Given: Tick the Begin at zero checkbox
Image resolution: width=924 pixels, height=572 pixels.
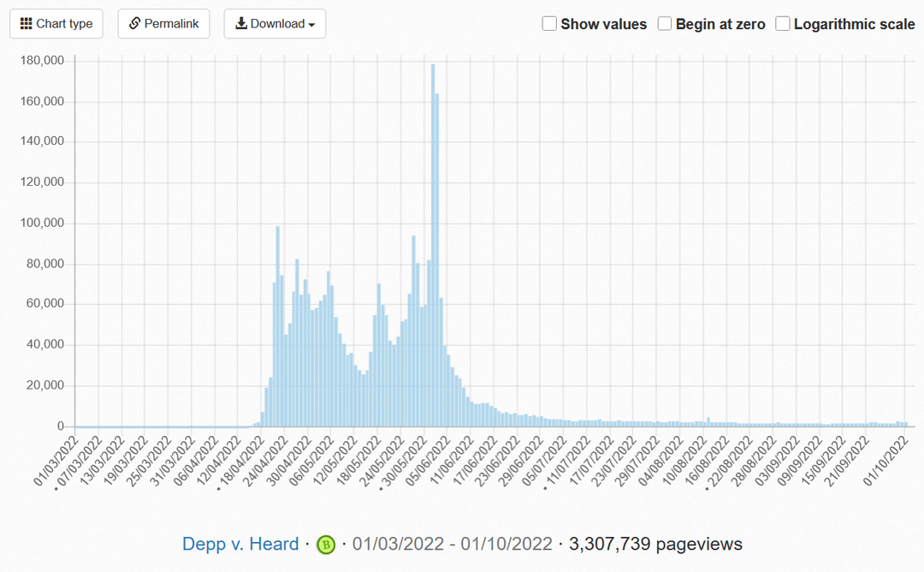Looking at the screenshot, I should point(665,24).
